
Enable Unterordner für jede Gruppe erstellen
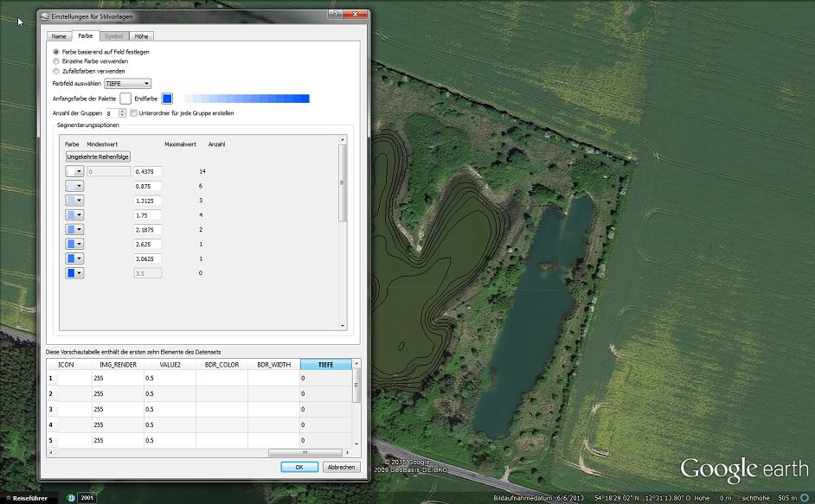pyautogui.click(x=133, y=113)
